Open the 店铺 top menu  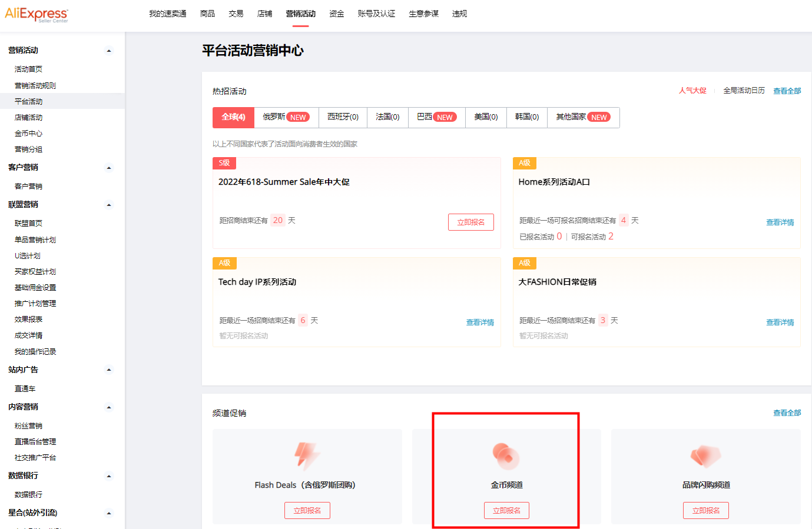click(264, 14)
